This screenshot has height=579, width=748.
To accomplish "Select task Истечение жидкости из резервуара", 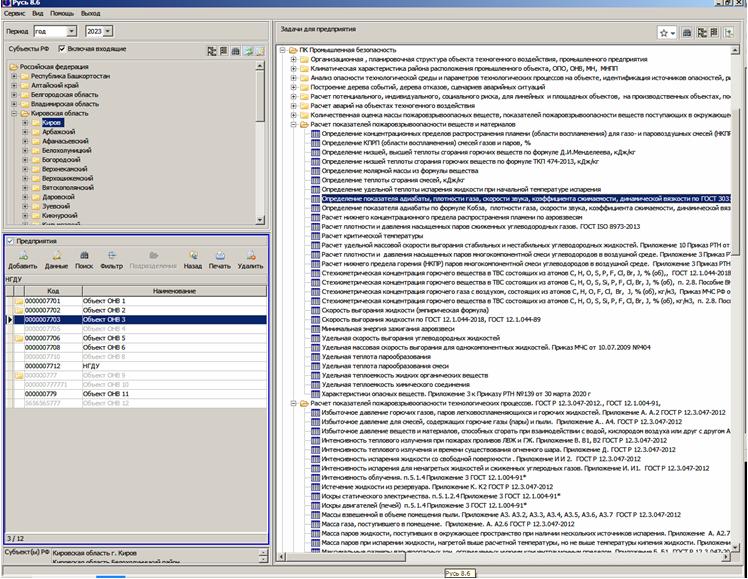I will coord(437,487).
